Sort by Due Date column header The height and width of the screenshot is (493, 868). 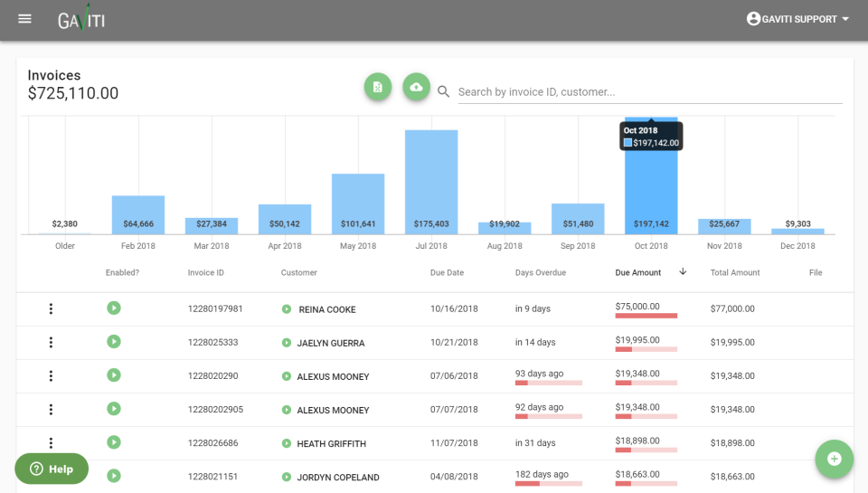click(447, 272)
